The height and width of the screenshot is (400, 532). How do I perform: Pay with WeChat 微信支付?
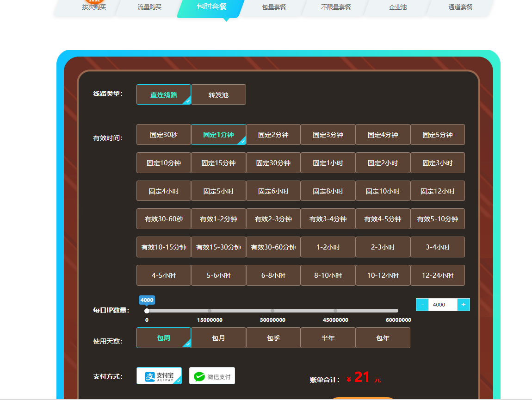(x=212, y=376)
